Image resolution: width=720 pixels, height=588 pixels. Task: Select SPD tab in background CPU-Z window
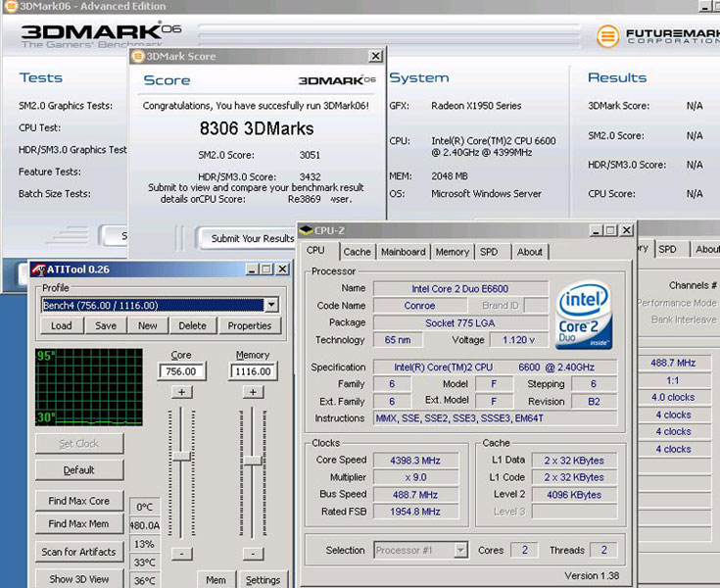pos(668,249)
